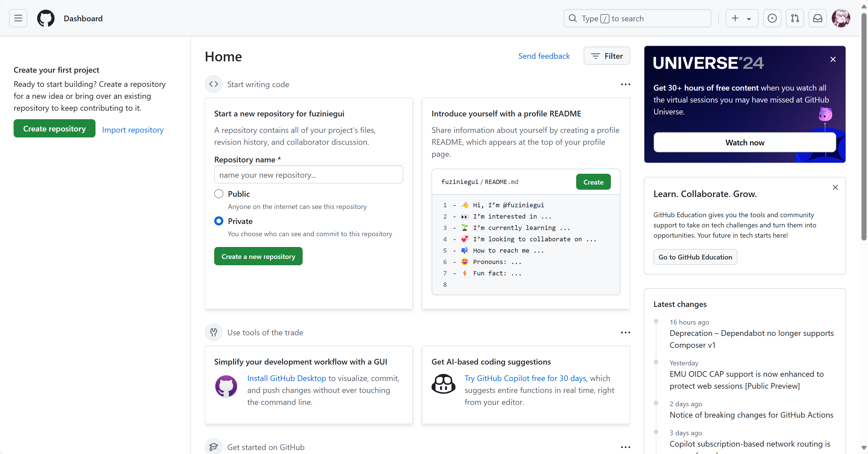Click the Watch now button

tap(745, 143)
